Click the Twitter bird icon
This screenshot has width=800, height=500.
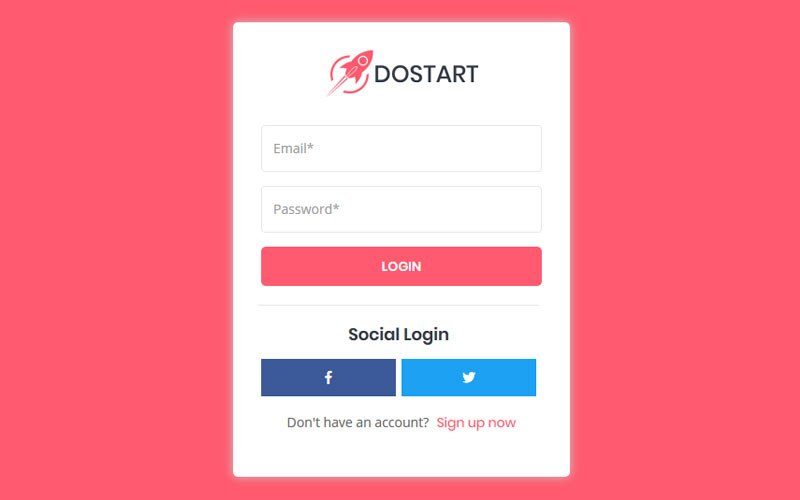(x=469, y=378)
